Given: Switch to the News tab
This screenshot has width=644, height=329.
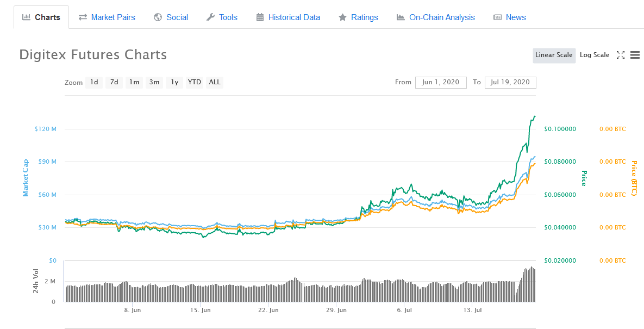Looking at the screenshot, I should pos(510,17).
